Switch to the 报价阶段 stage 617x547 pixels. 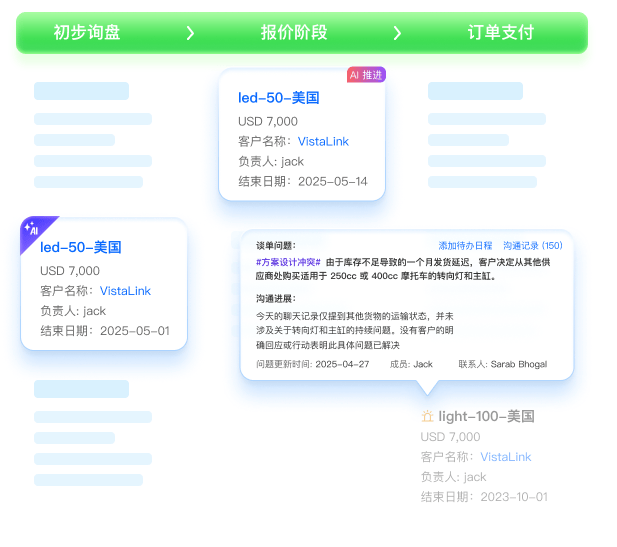coord(294,33)
